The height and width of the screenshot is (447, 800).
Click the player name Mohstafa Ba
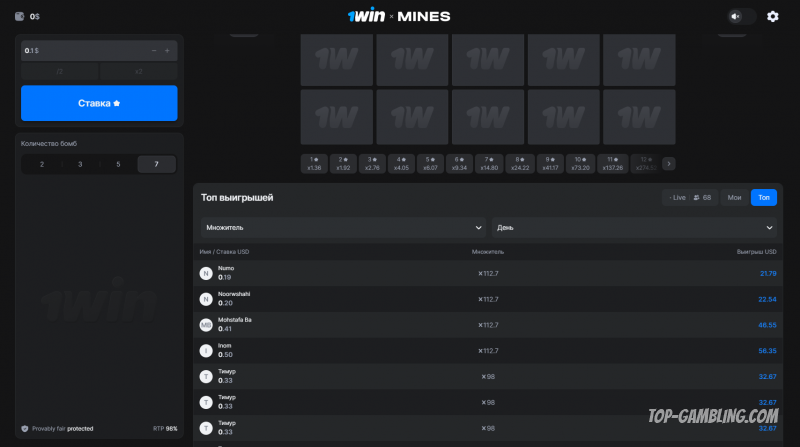click(x=235, y=320)
